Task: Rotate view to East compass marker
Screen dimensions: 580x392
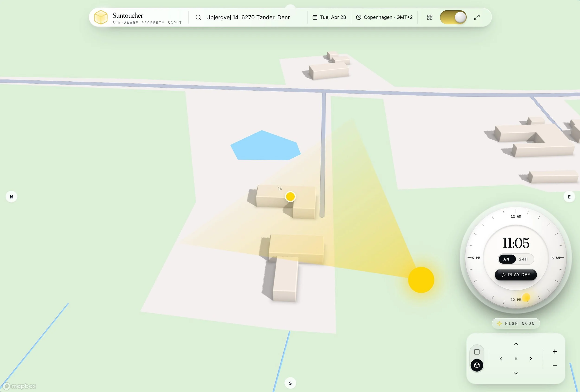Action: coord(569,197)
